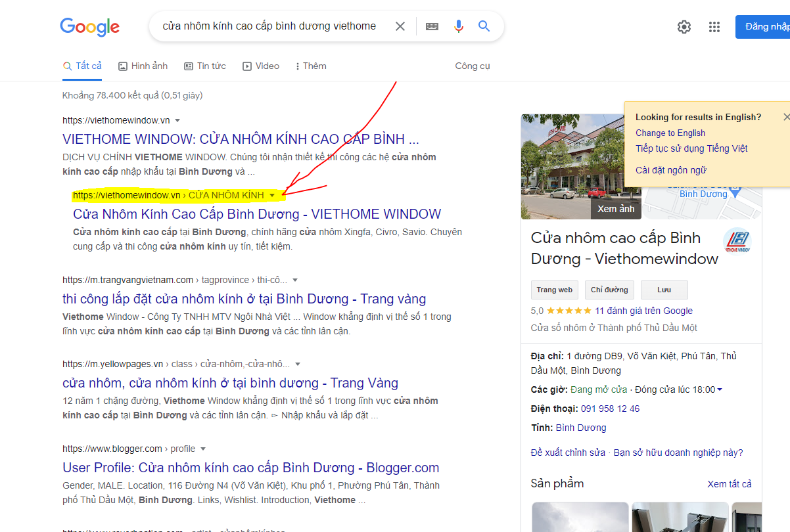Click second product thumbnail under Sản phẩm
This screenshot has width=790, height=532.
(680, 518)
